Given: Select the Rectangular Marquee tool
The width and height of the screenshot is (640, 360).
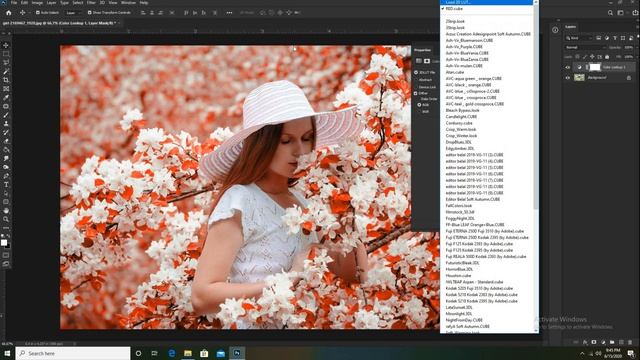Looking at the screenshot, I should coord(6,54).
